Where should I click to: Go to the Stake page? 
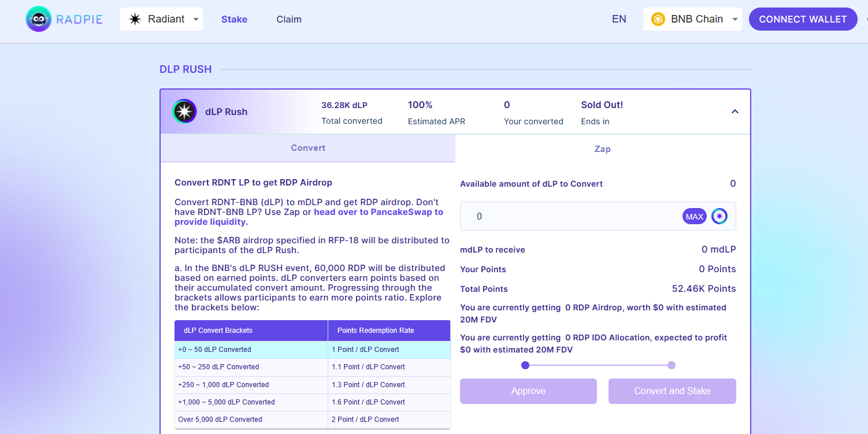[234, 19]
